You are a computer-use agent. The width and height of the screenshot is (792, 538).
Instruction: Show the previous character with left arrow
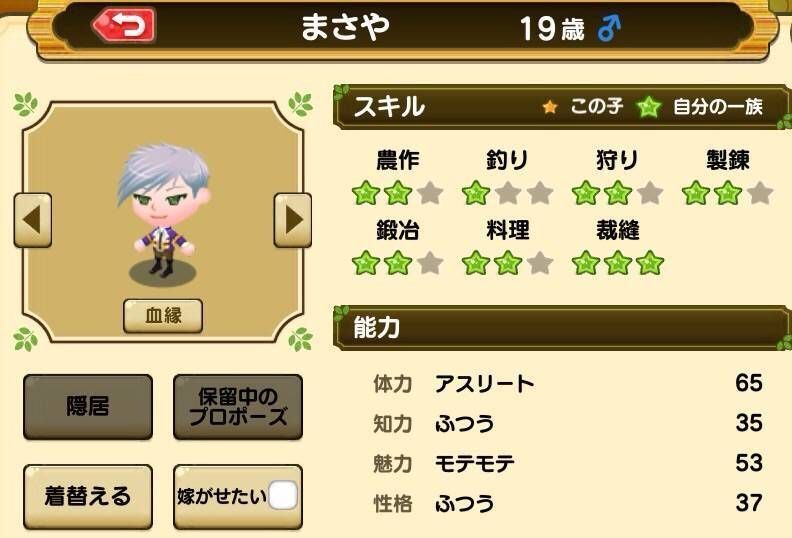click(33, 220)
